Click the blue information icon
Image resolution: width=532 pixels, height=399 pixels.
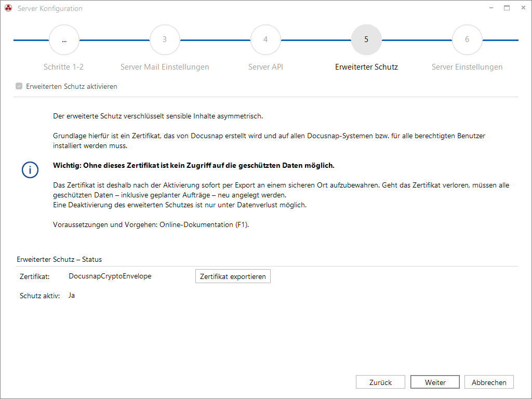click(x=30, y=170)
